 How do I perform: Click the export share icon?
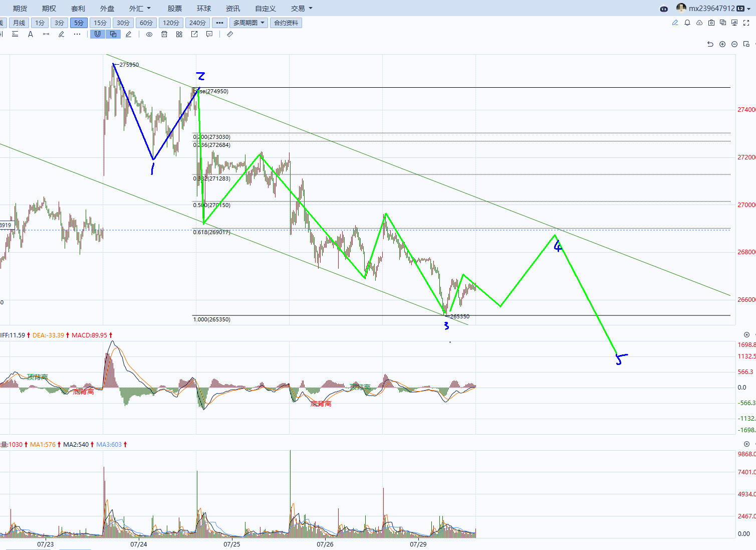point(194,34)
